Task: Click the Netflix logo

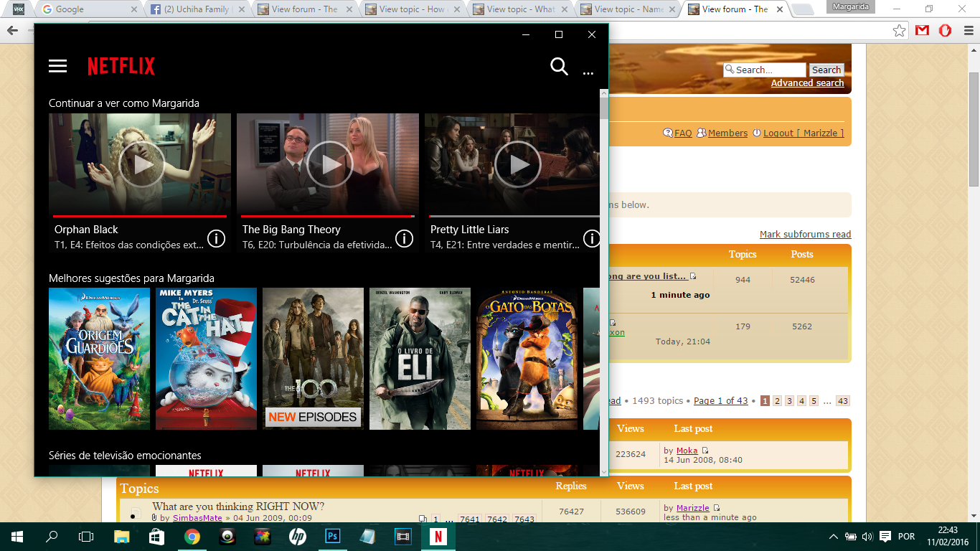Action: [121, 67]
